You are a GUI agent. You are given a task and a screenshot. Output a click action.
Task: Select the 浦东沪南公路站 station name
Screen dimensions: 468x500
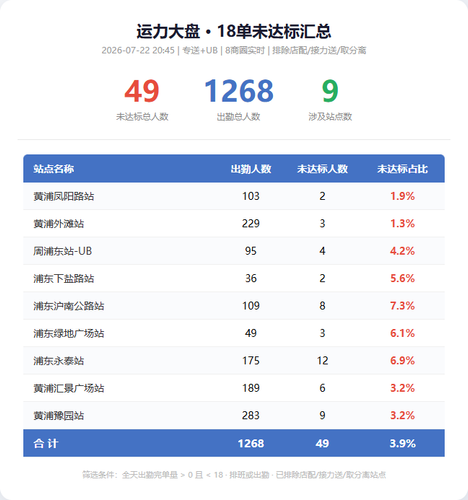69,306
